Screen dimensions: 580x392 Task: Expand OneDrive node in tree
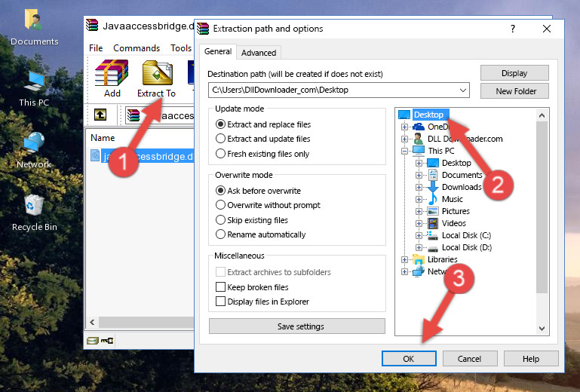[x=404, y=127]
